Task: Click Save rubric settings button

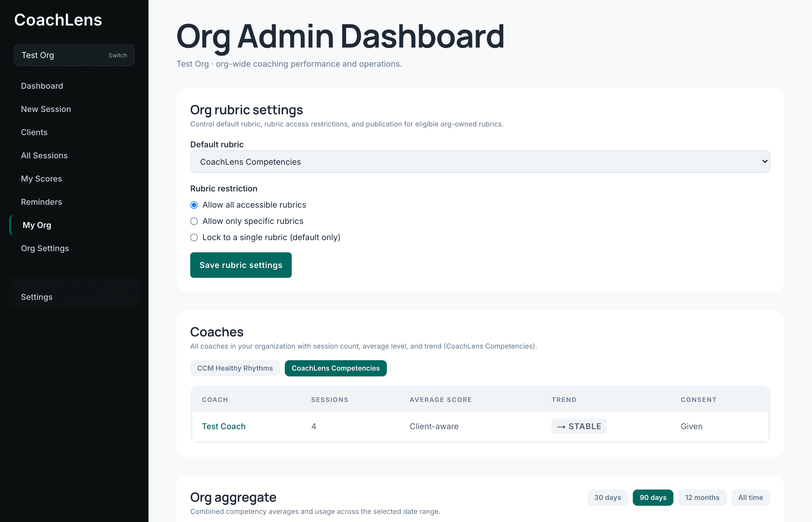Action: [241, 265]
